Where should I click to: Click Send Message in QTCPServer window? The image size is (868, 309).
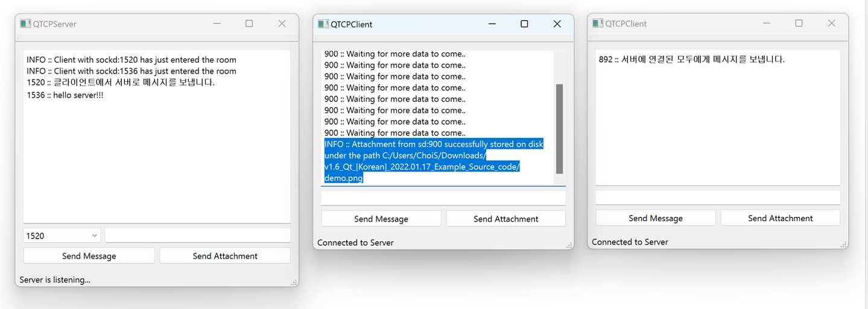click(89, 256)
